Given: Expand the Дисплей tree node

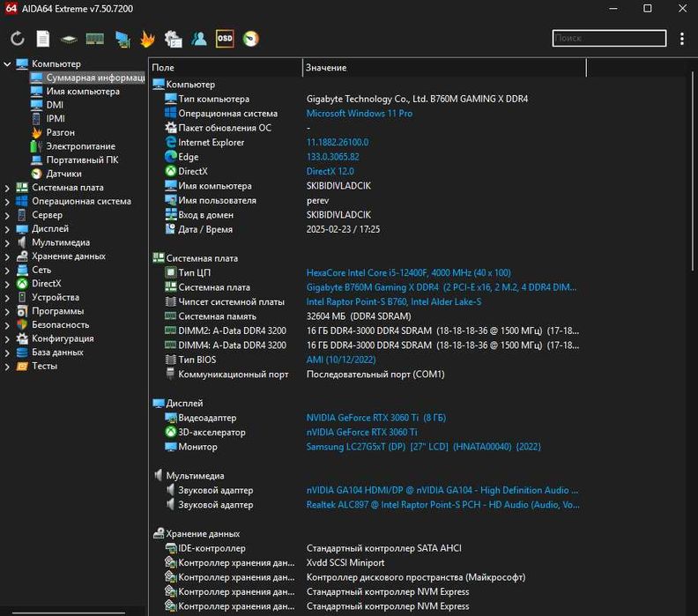Looking at the screenshot, I should [7, 229].
